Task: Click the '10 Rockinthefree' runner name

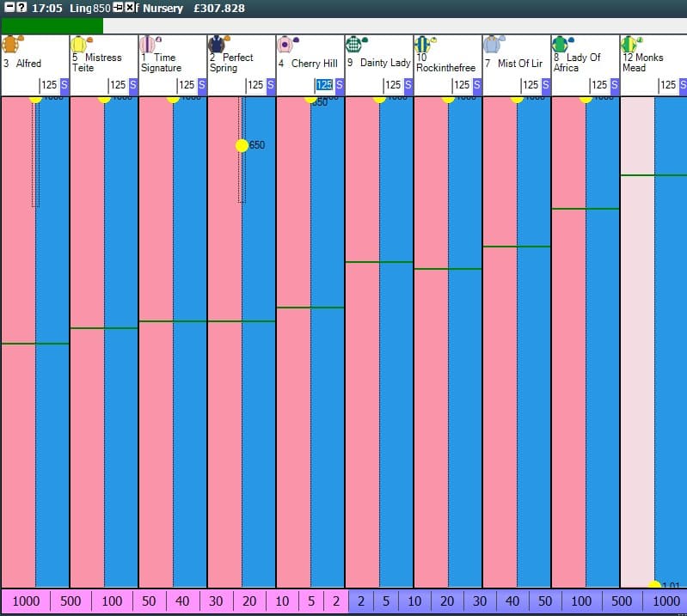Action: (x=445, y=63)
